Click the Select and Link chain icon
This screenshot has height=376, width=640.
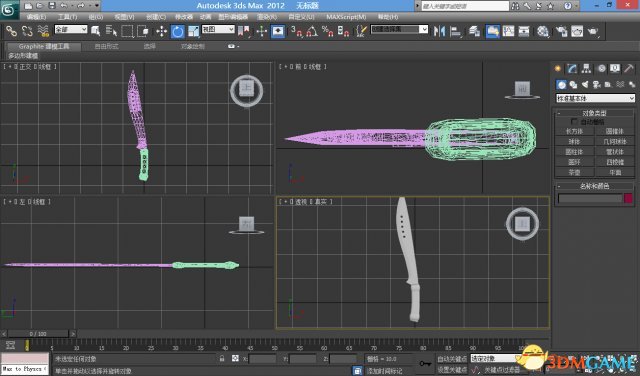(x=11, y=31)
